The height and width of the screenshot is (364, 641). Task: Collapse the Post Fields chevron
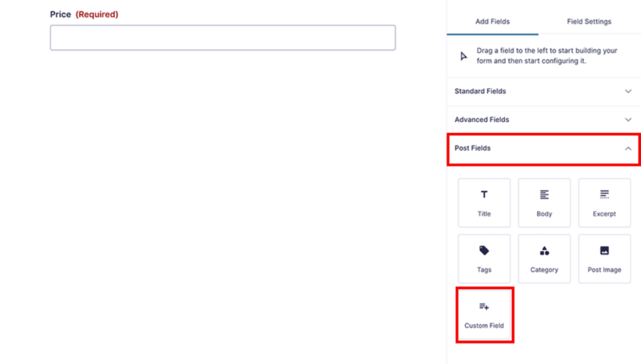pyautogui.click(x=628, y=148)
